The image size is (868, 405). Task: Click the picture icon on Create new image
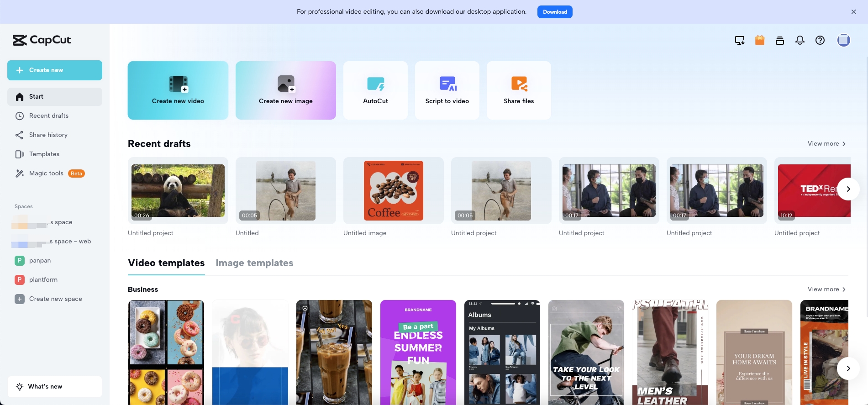[x=286, y=84]
